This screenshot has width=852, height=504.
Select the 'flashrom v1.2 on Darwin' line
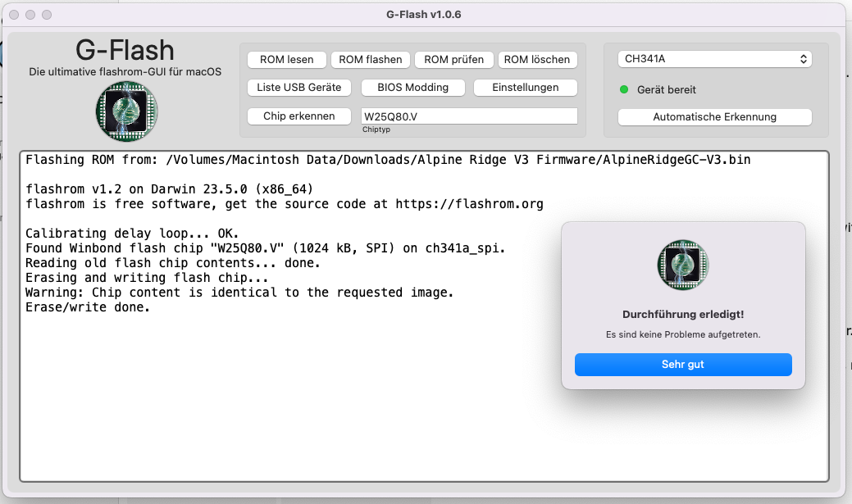[169, 189]
